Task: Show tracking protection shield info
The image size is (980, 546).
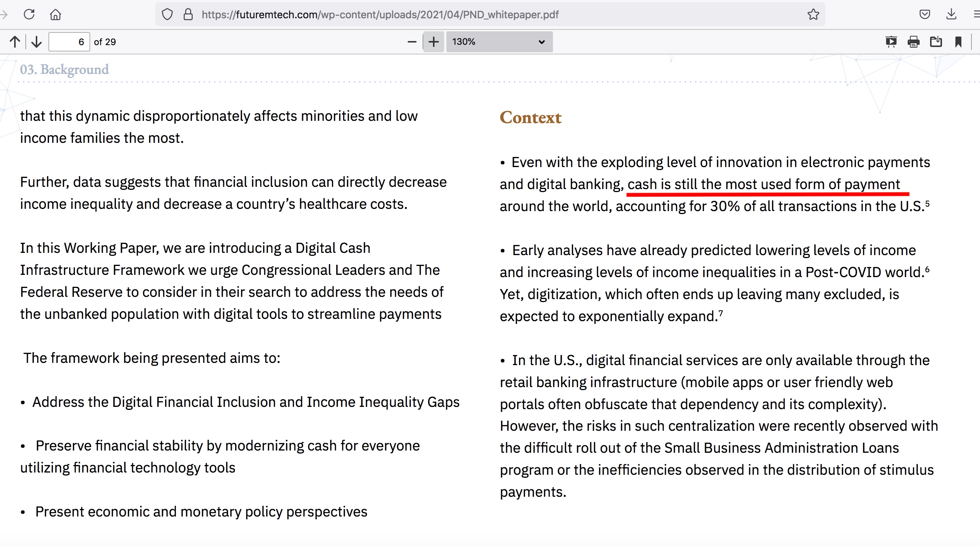Action: [x=167, y=15]
